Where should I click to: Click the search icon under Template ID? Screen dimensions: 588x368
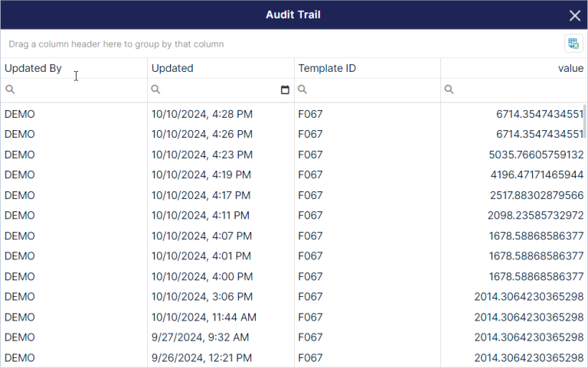point(302,90)
